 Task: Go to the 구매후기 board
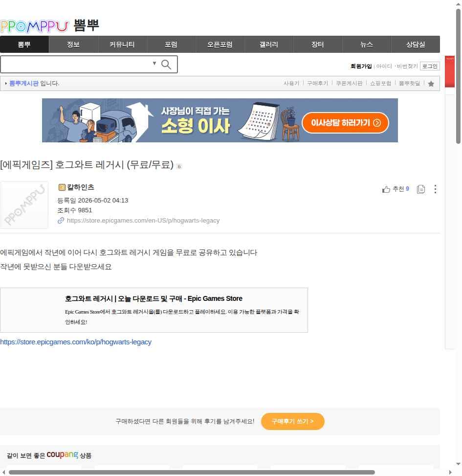click(318, 83)
